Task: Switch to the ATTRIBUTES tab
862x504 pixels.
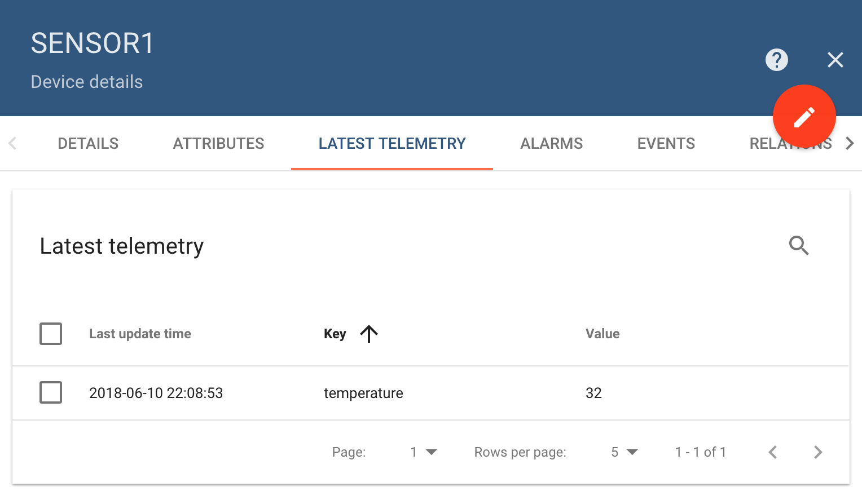Action: tap(218, 143)
